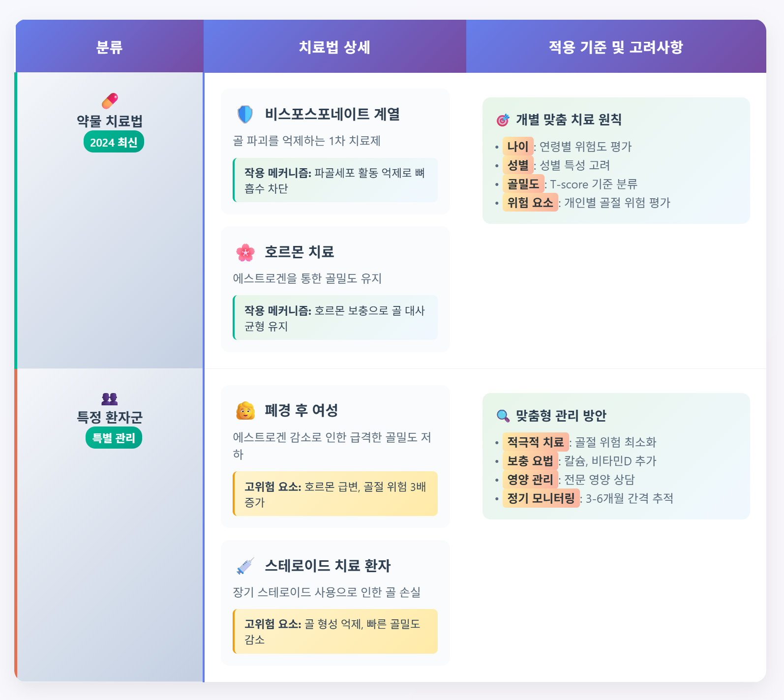Screen dimensions: 784x700
Task: Select the 2024 최신 badge
Action: coord(114,142)
